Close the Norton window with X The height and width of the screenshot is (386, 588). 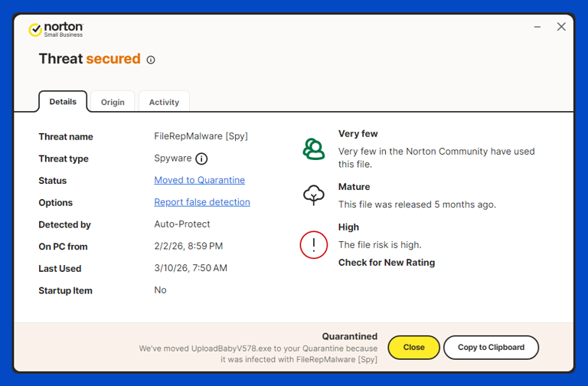561,27
